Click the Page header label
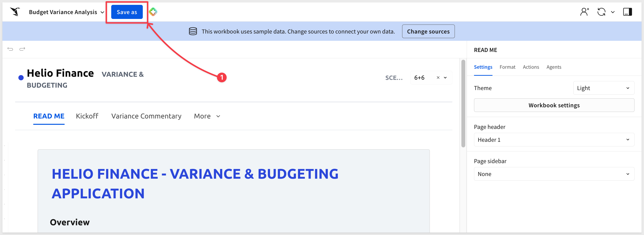 (x=489, y=127)
